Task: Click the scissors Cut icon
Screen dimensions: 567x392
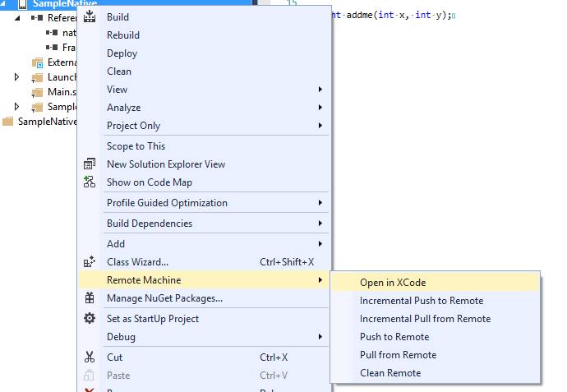Action: (x=90, y=357)
